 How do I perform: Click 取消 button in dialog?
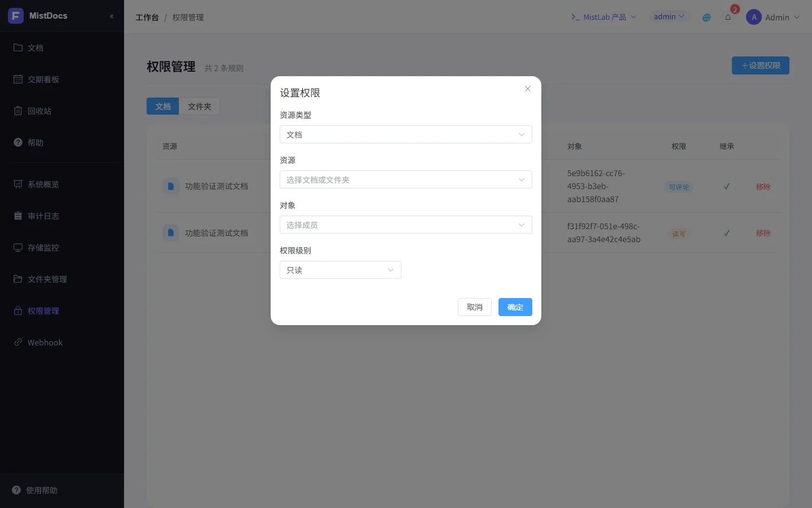pos(475,307)
